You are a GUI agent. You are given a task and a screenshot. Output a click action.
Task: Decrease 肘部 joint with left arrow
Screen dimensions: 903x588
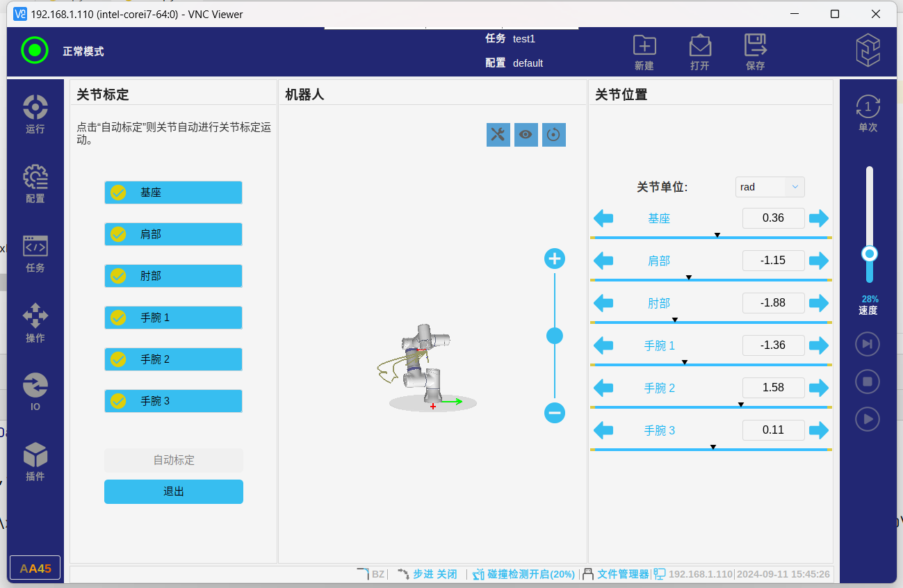(x=603, y=303)
